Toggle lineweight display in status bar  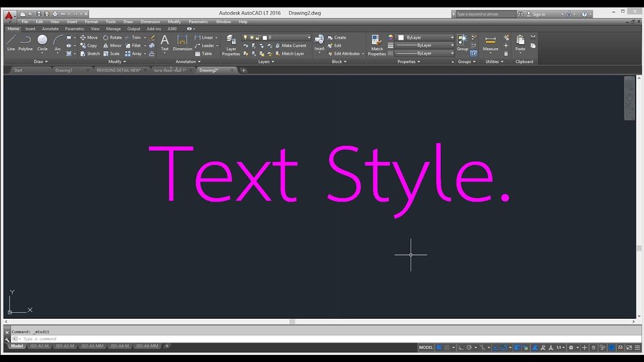click(517, 347)
